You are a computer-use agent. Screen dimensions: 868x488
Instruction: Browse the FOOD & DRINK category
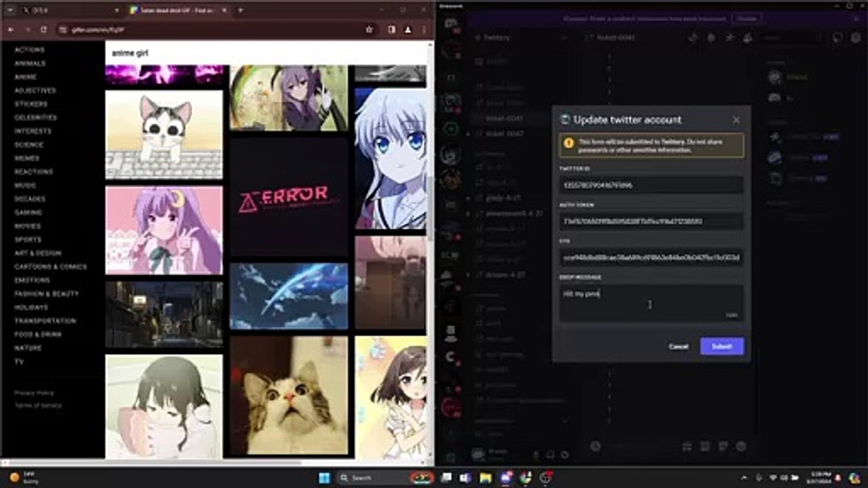click(x=38, y=335)
